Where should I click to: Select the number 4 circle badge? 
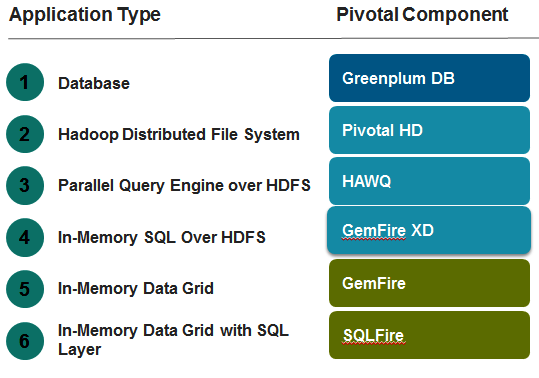tap(25, 237)
